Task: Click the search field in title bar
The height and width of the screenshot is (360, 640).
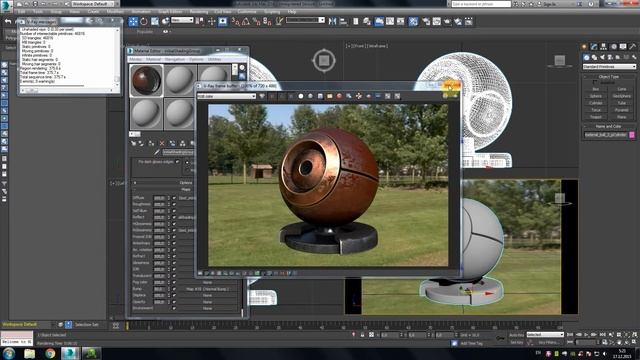Action: click(481, 4)
